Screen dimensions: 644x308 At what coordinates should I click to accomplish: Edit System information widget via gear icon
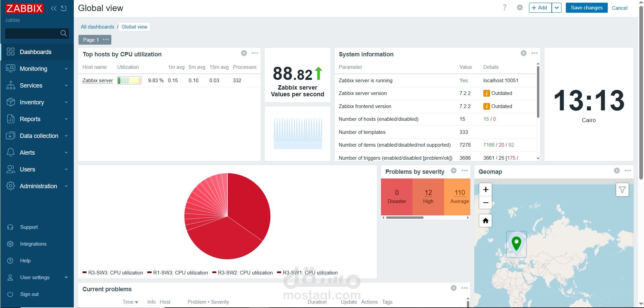(524, 53)
